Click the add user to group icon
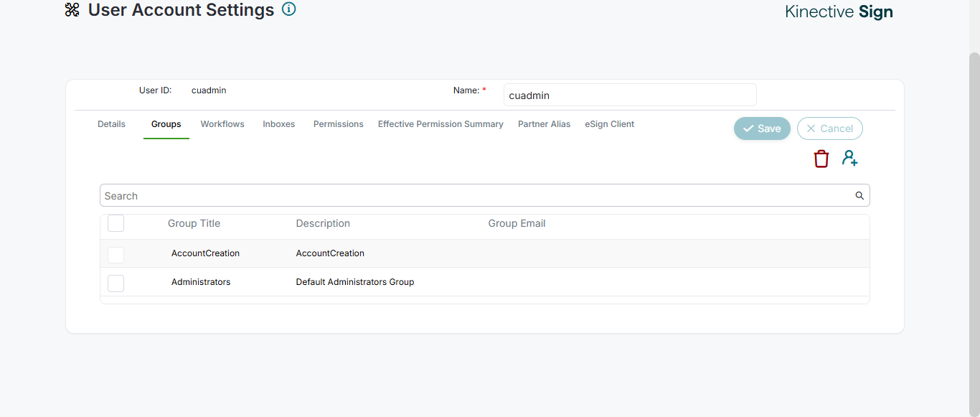This screenshot has width=980, height=417. tap(850, 159)
